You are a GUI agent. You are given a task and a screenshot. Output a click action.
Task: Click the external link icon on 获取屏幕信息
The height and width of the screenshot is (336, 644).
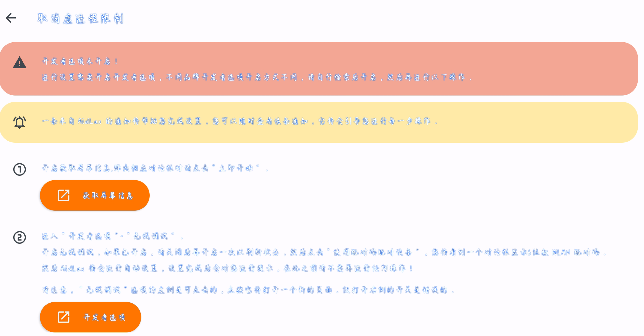click(x=63, y=195)
